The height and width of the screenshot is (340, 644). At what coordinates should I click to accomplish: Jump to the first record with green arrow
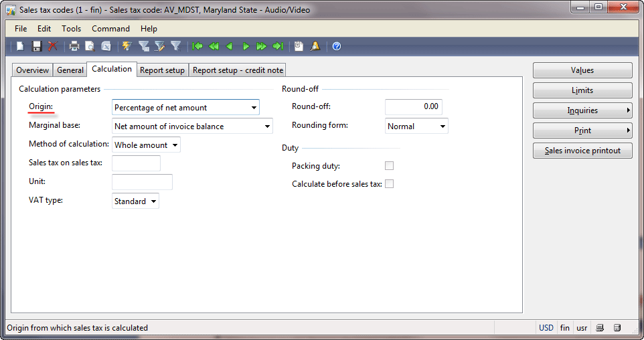[x=197, y=46]
